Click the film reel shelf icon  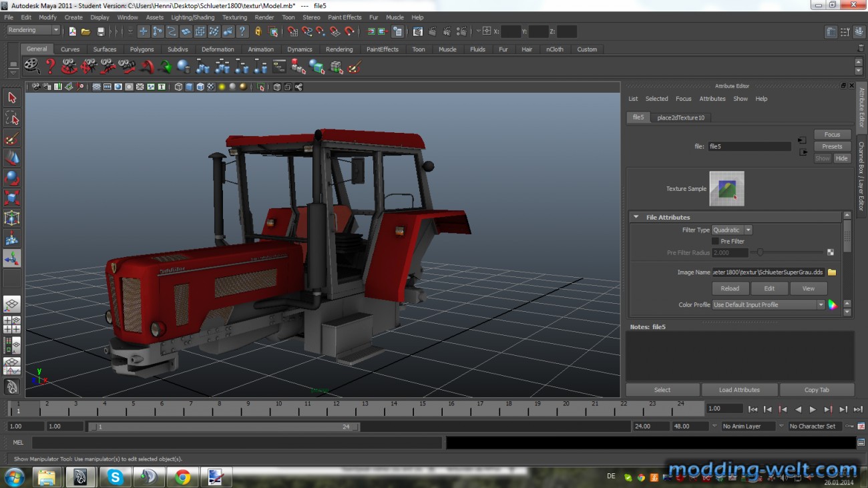click(x=31, y=66)
